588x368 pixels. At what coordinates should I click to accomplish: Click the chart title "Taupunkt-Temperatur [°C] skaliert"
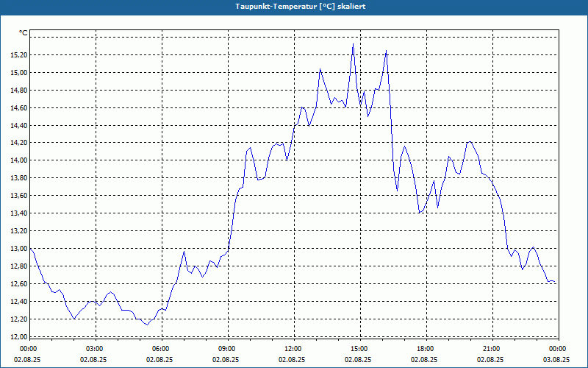(301, 7)
